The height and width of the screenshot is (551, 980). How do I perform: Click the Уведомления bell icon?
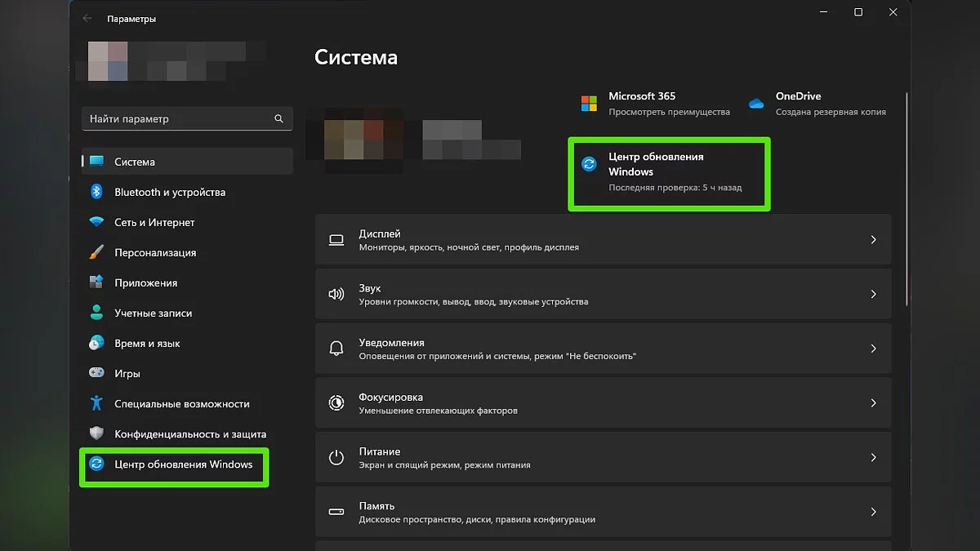coord(336,349)
